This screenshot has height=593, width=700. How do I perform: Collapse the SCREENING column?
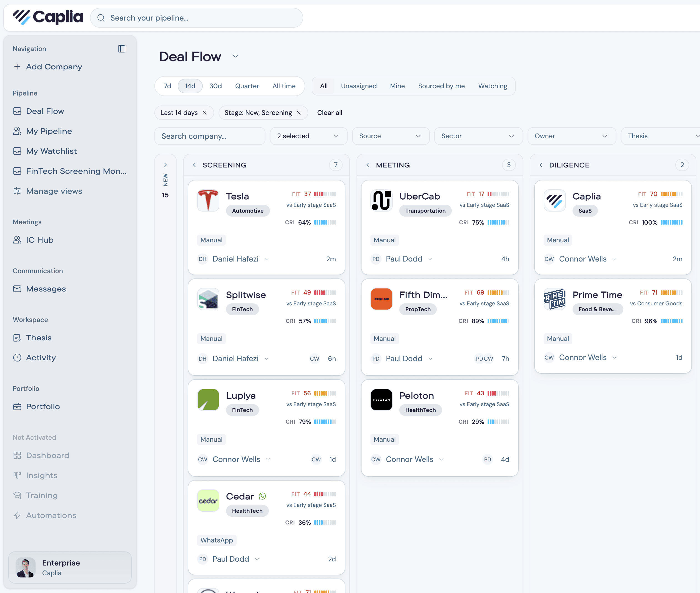[194, 165]
